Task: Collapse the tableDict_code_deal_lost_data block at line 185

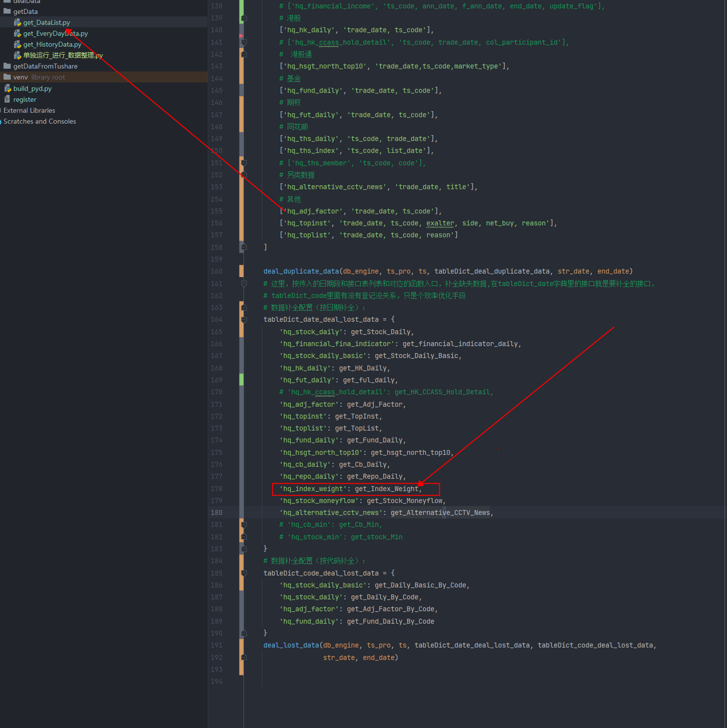Action: (244, 573)
